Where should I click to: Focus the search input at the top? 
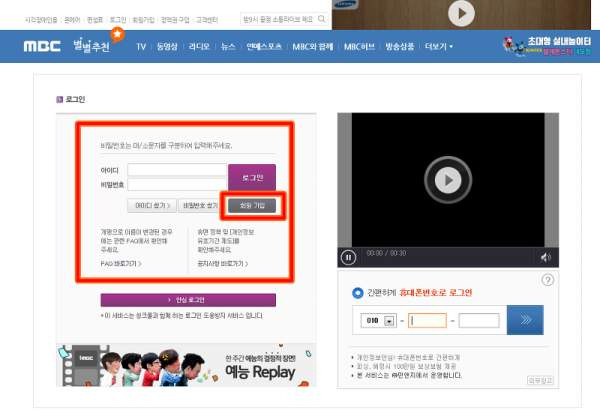(x=279, y=19)
